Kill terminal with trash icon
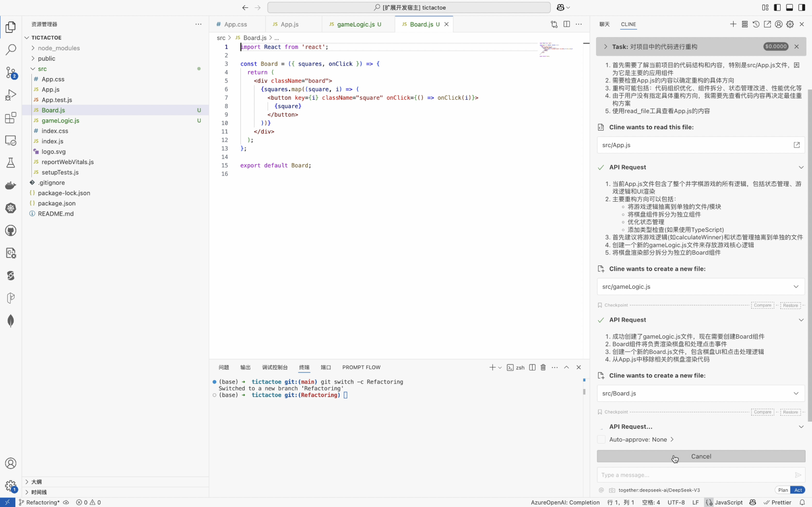 [543, 368]
